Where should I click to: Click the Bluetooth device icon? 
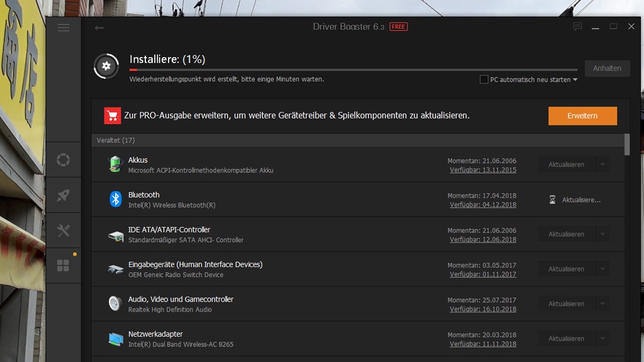pyautogui.click(x=116, y=199)
